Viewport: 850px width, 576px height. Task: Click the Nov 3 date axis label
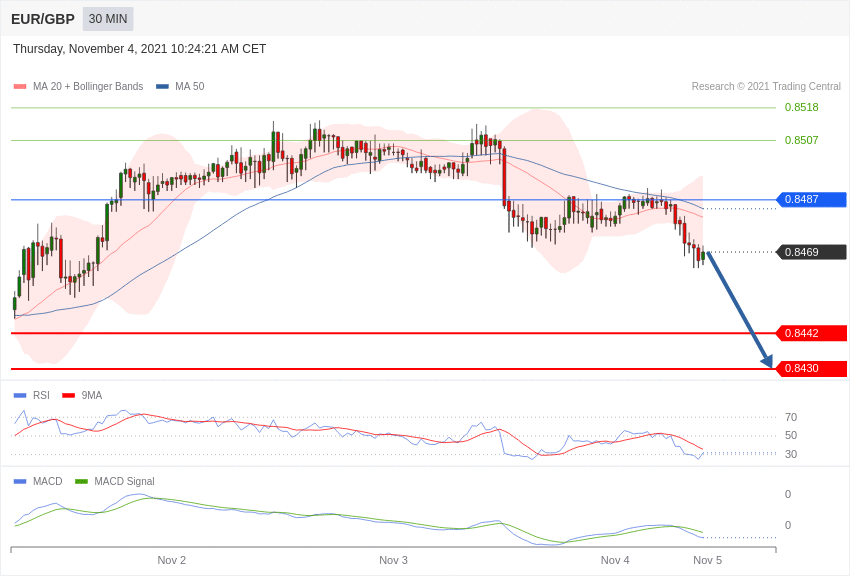[x=393, y=560]
